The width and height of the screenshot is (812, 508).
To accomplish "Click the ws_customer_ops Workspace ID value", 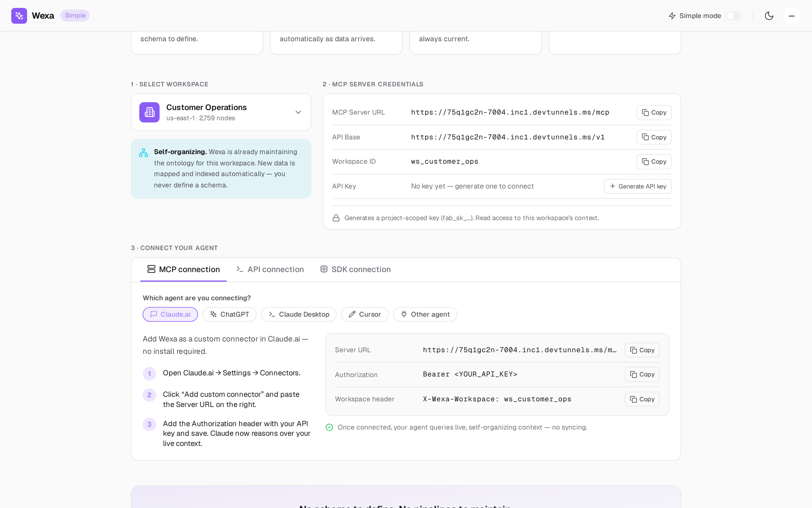I will [x=445, y=162].
